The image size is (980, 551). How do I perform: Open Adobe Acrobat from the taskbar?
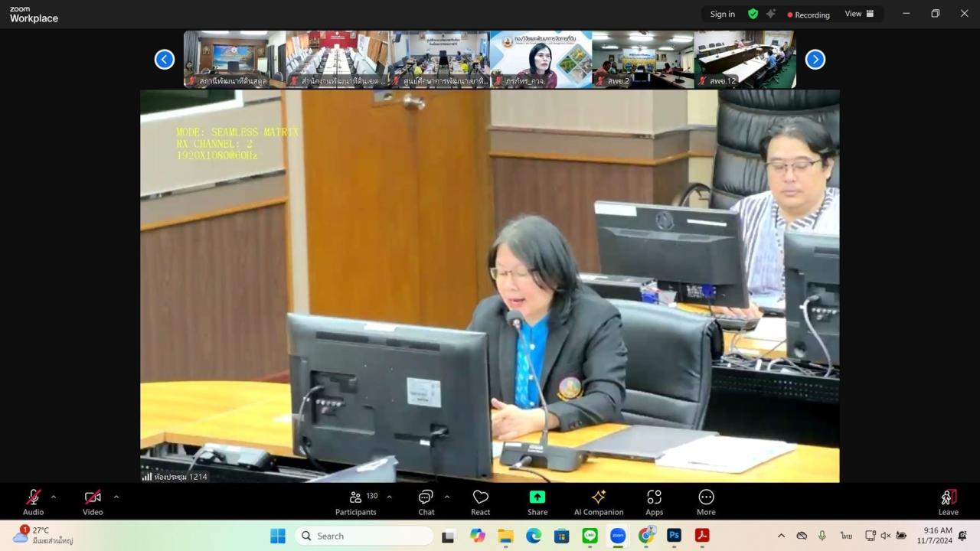[702, 536]
